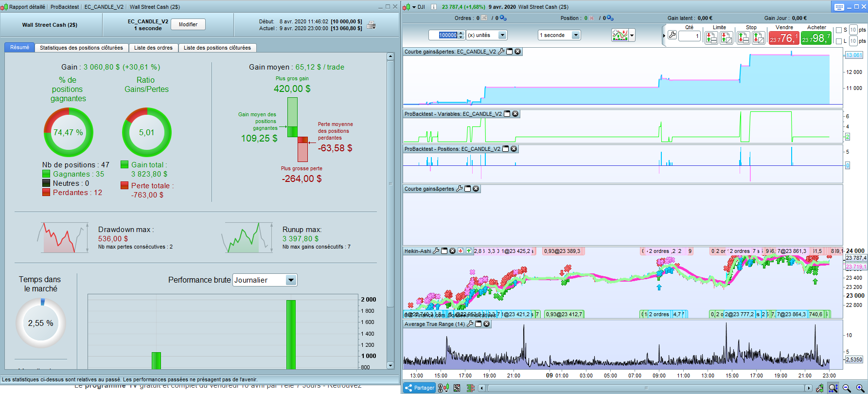Click Heikin-Ashi red down-arrow icon
The width and height of the screenshot is (868, 394).
pyautogui.click(x=461, y=251)
